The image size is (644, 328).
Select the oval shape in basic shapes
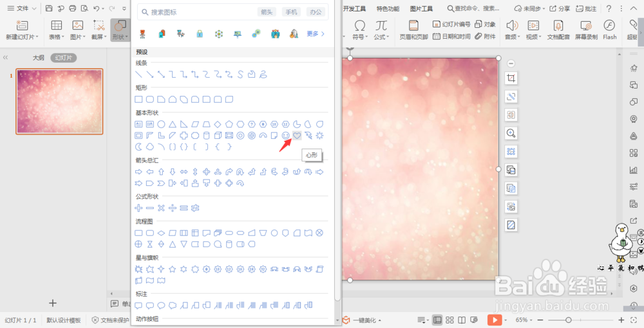162,124
